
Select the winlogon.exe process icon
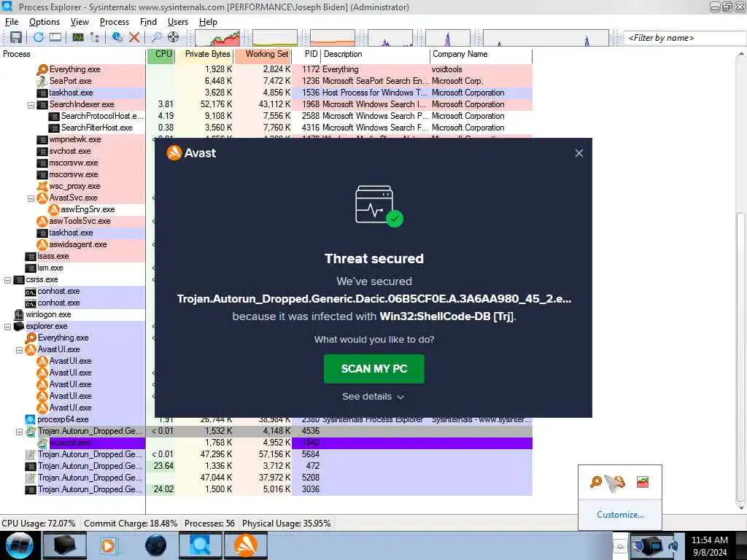click(19, 315)
